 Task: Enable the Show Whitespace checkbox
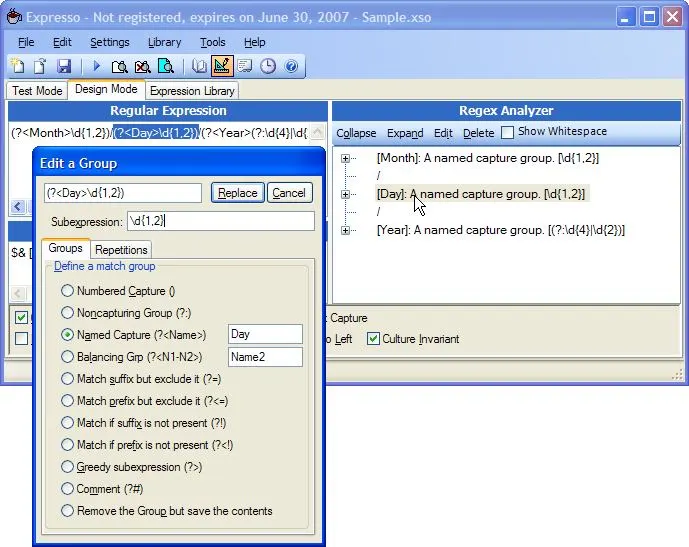point(508,132)
